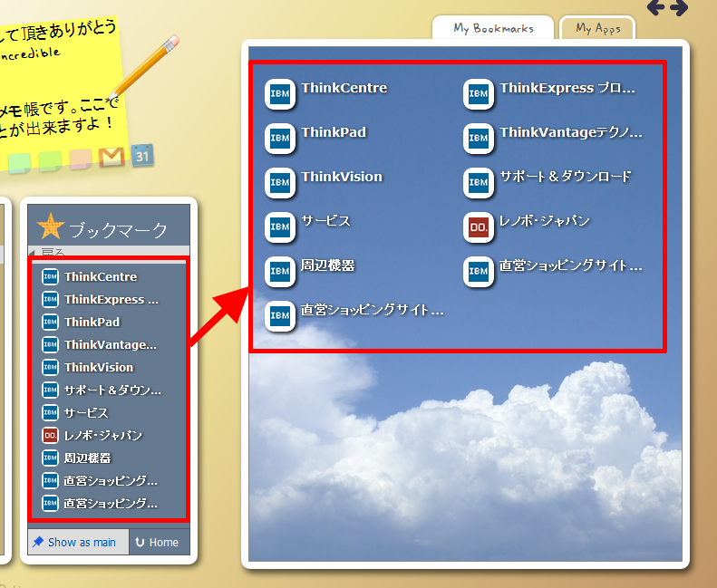The height and width of the screenshot is (588, 717).
Task: Open レノボ・ジャパン text in main panel
Action: (545, 221)
